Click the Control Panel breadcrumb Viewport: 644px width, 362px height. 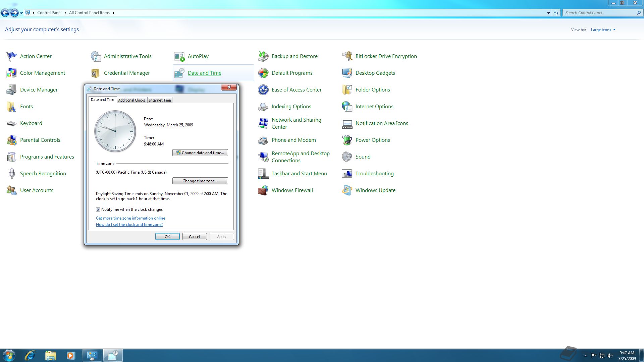click(x=49, y=13)
